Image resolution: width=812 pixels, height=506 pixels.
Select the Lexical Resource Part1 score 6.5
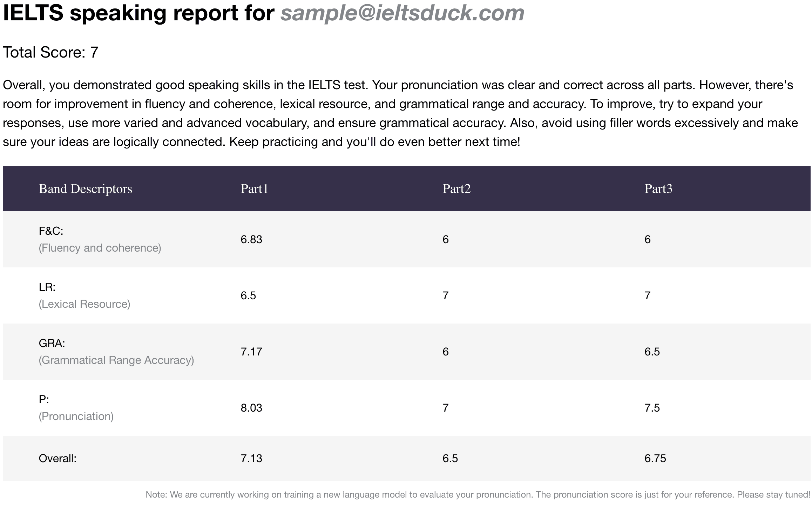[x=248, y=295]
